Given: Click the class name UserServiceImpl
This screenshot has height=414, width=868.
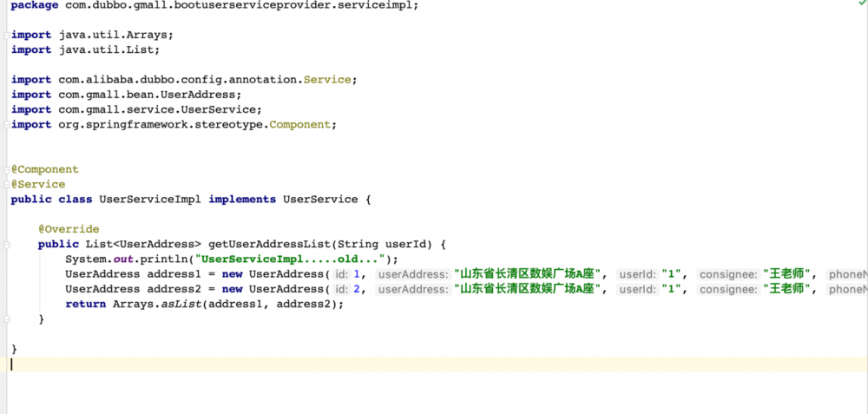Looking at the screenshot, I should tap(150, 200).
